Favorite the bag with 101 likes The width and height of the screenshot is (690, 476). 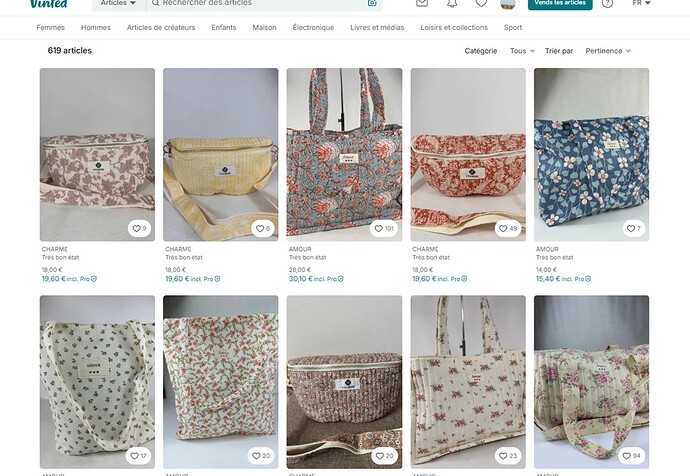[x=384, y=228]
